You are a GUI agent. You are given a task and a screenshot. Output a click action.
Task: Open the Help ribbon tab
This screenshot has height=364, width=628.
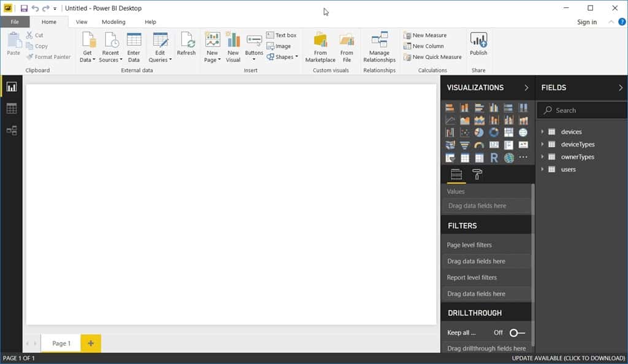(x=151, y=22)
